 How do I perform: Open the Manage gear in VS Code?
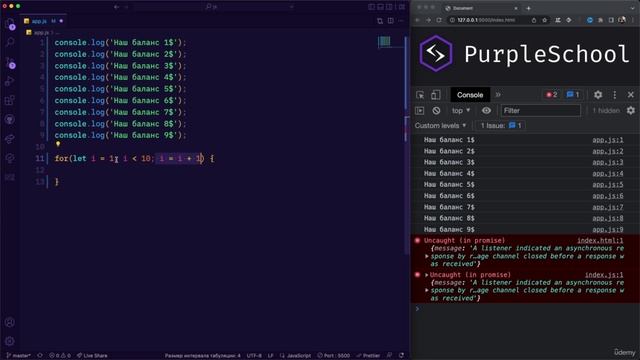coord(10,341)
